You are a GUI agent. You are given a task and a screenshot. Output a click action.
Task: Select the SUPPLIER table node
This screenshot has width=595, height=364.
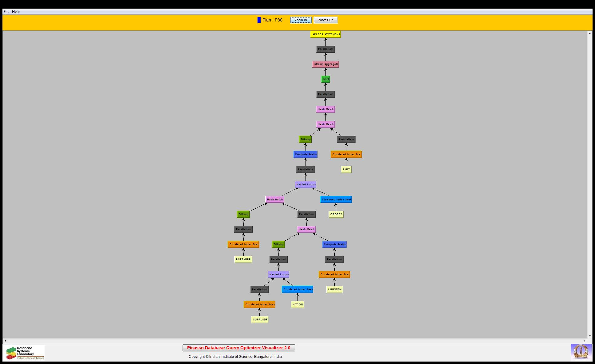(x=260, y=319)
